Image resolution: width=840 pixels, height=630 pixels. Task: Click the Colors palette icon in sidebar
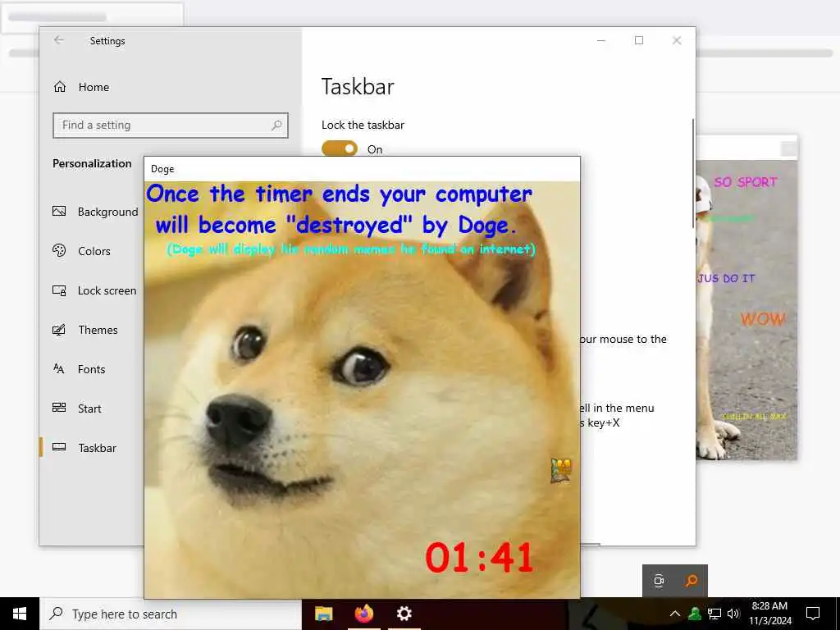[x=59, y=250]
